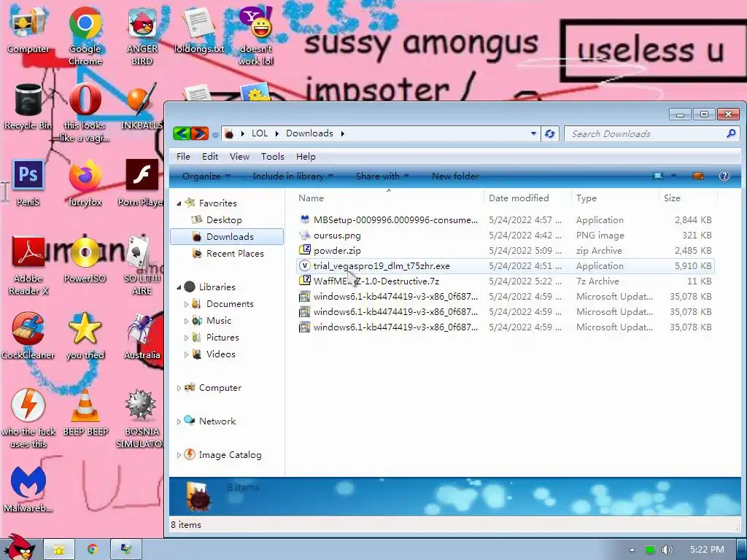The image size is (747, 560).
Task: Open the Tools menu
Action: point(273,157)
